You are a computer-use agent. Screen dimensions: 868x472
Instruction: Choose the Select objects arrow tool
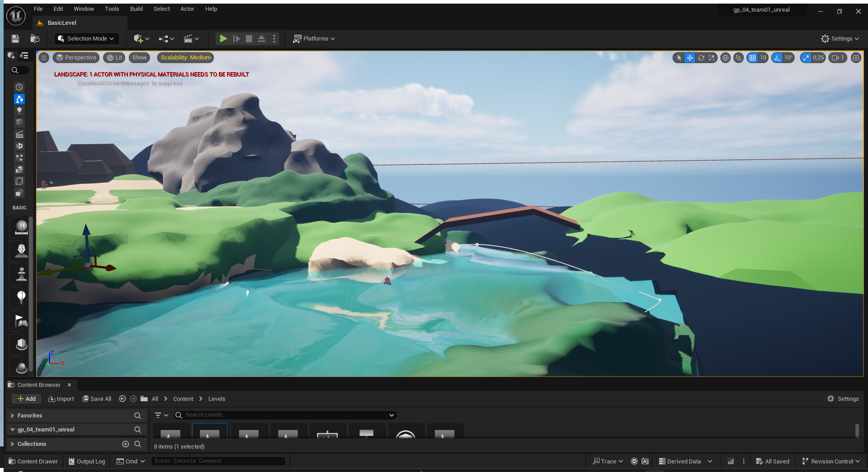click(679, 58)
